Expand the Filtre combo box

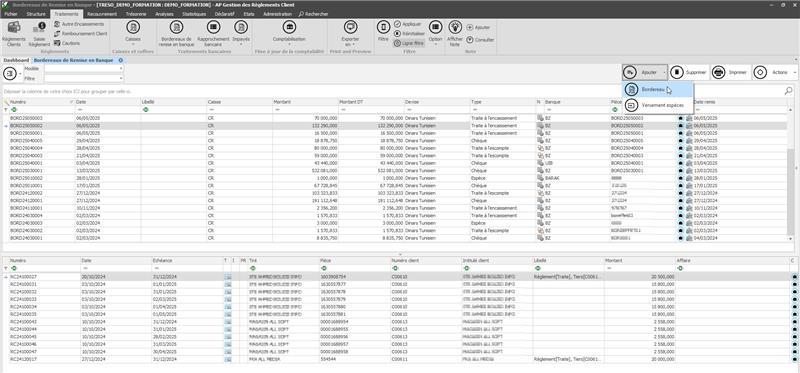(121, 79)
